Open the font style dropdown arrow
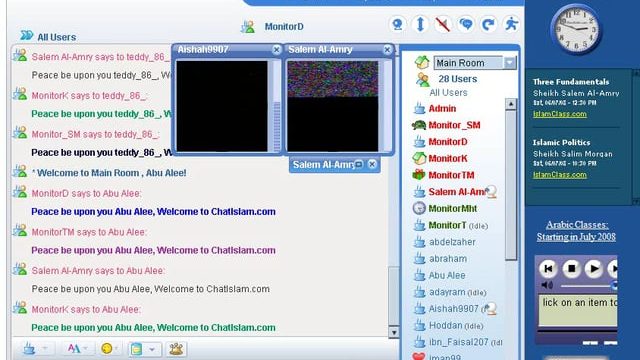 pos(85,349)
